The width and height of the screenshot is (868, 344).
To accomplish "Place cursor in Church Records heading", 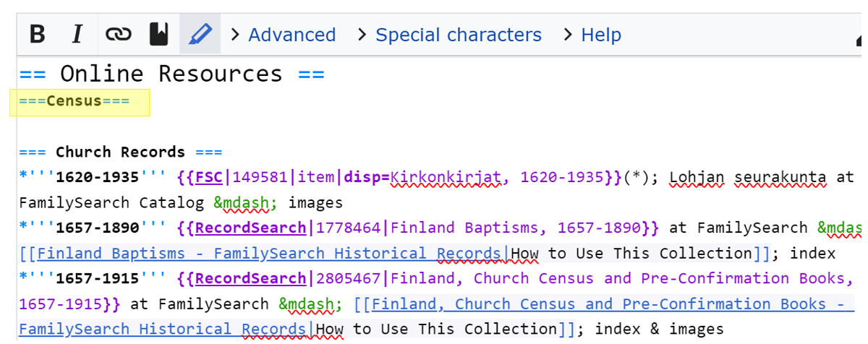I will [x=120, y=152].
